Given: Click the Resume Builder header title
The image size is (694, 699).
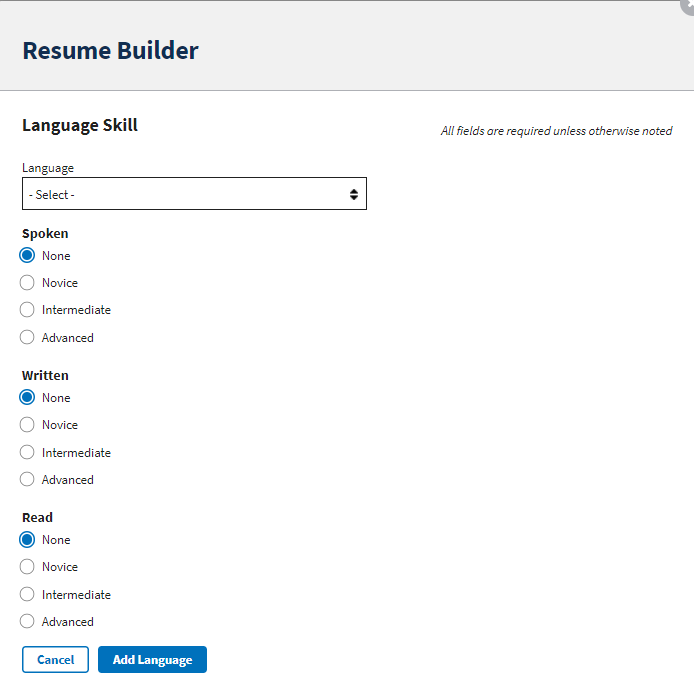Looking at the screenshot, I should pyautogui.click(x=110, y=50).
